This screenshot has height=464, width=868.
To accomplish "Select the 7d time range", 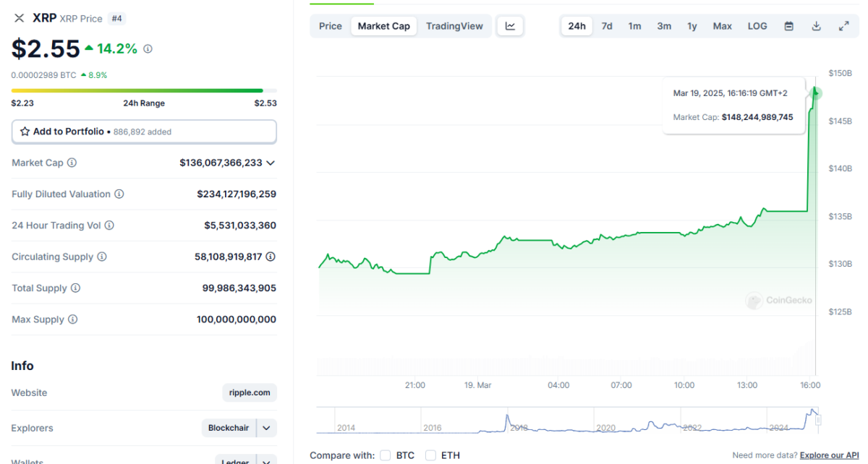I will click(x=607, y=26).
